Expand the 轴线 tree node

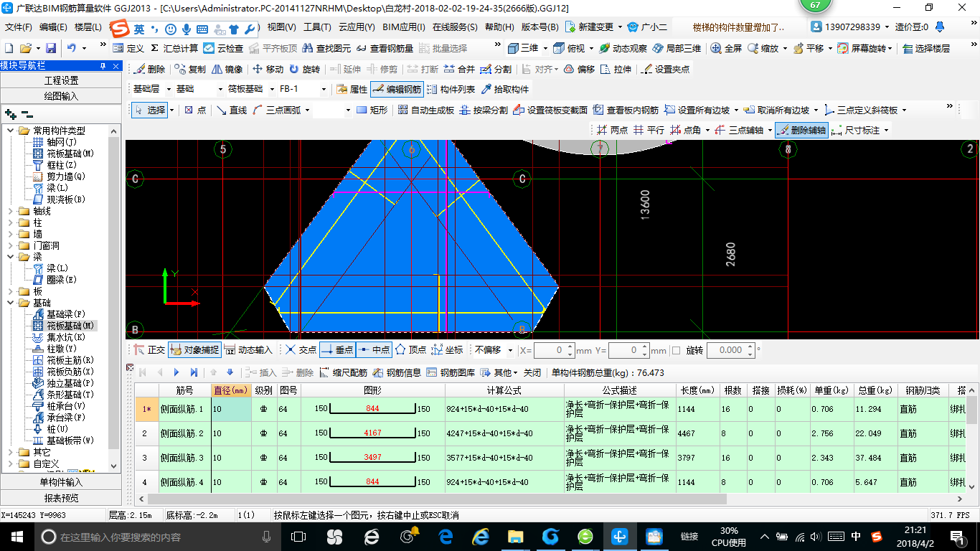9,211
